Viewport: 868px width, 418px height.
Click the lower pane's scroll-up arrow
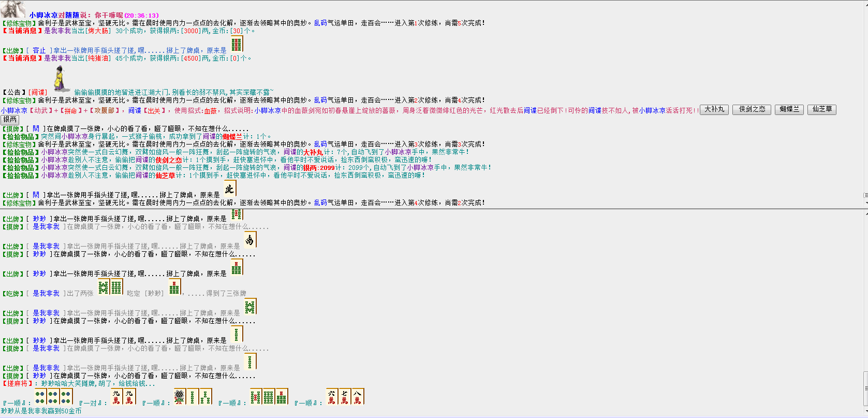click(865, 213)
